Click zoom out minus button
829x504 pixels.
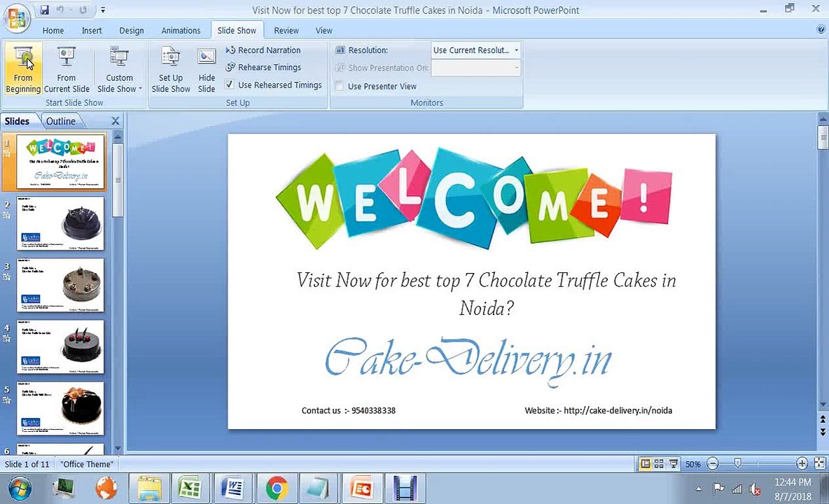[713, 464]
